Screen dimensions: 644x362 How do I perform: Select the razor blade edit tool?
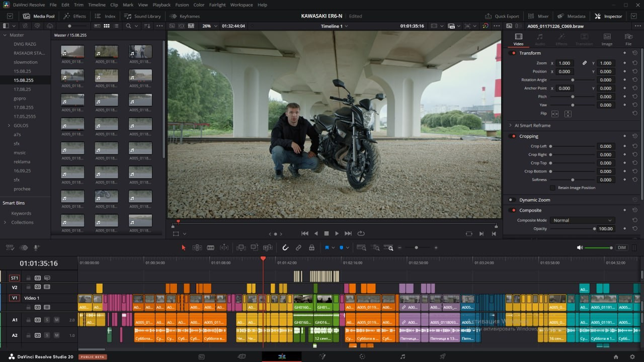click(211, 248)
